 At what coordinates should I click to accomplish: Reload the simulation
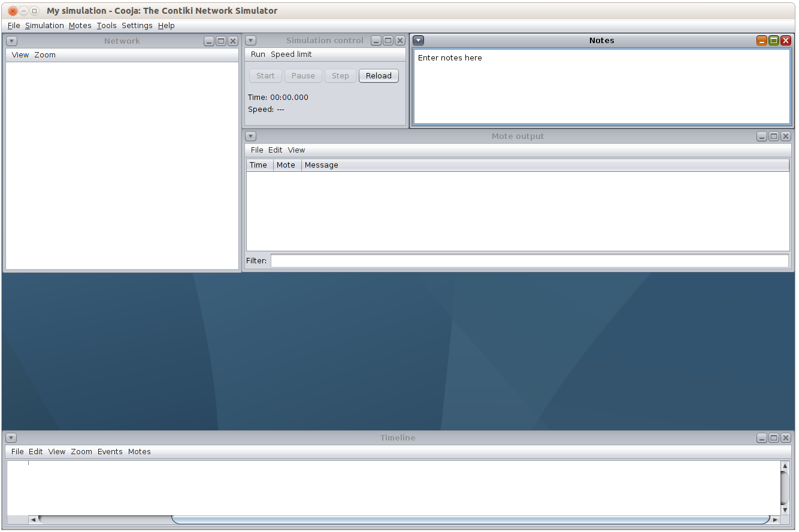pyautogui.click(x=379, y=76)
